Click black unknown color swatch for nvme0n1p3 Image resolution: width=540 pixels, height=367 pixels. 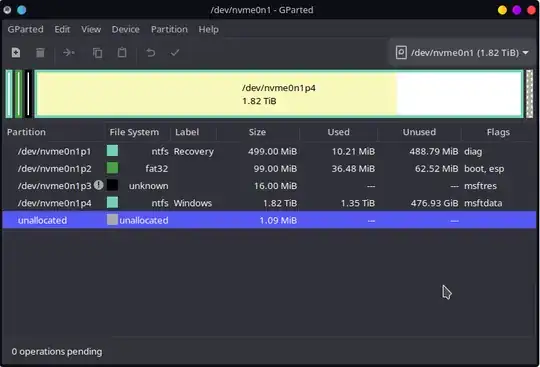(x=112, y=185)
